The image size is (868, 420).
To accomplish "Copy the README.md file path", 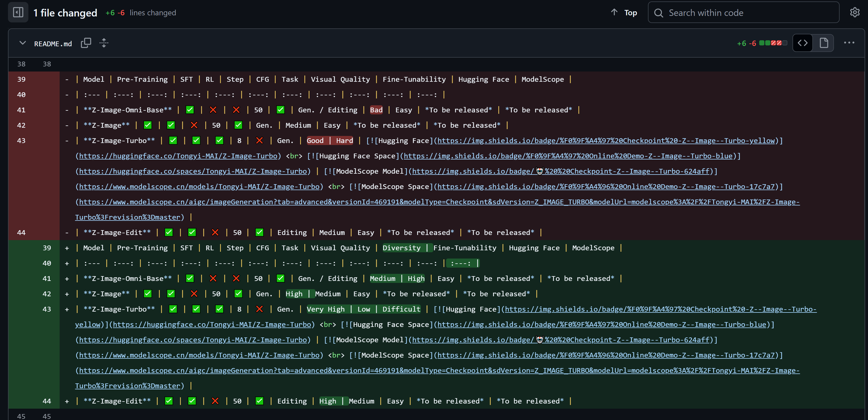I will click(x=86, y=43).
